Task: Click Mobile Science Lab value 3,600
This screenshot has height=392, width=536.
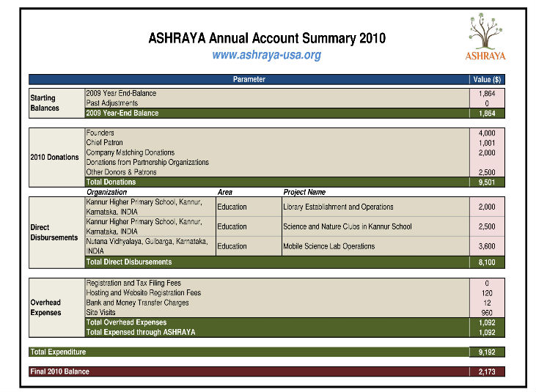Action: [487, 246]
